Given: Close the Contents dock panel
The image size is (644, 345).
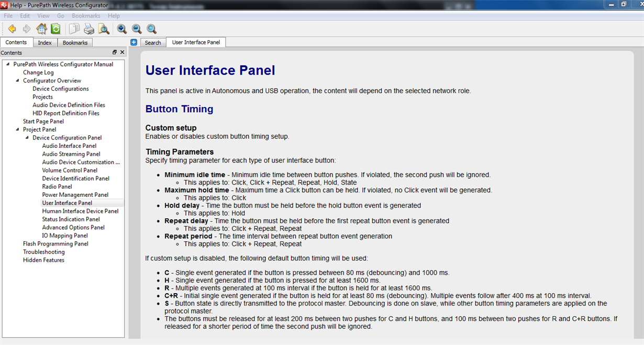Looking at the screenshot, I should pos(123,52).
